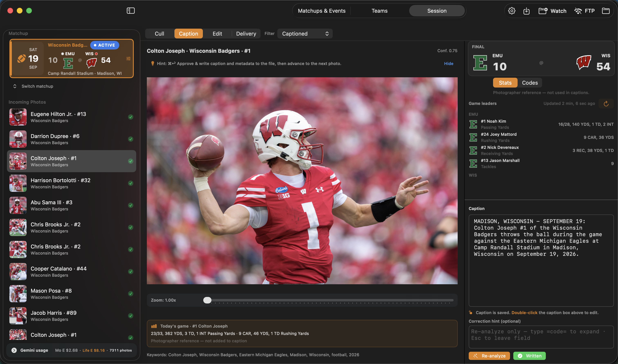Click in the Correction hint field

click(x=541, y=337)
